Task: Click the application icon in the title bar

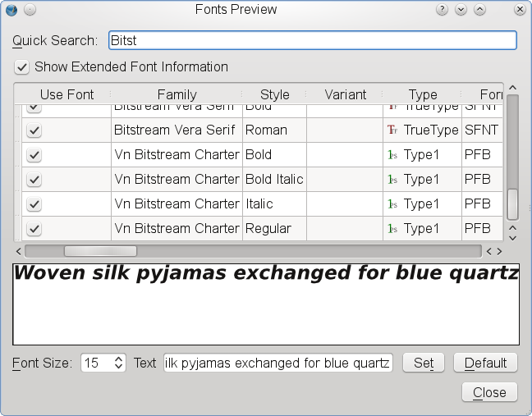Action: [11, 10]
